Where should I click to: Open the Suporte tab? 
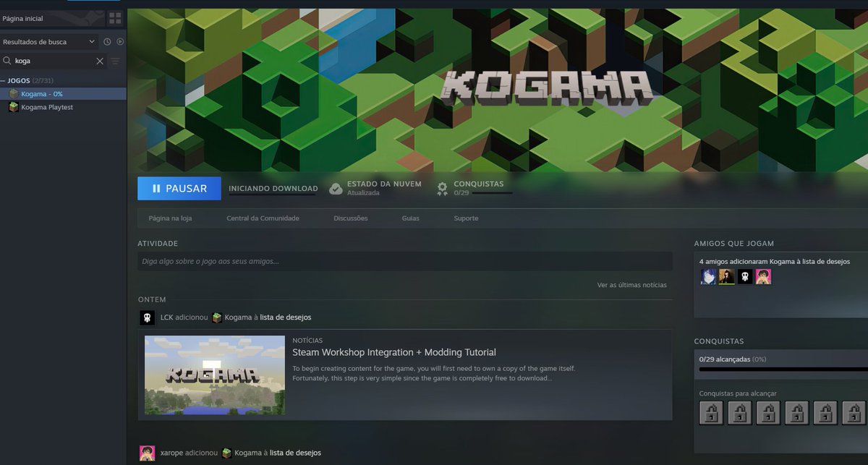466,218
